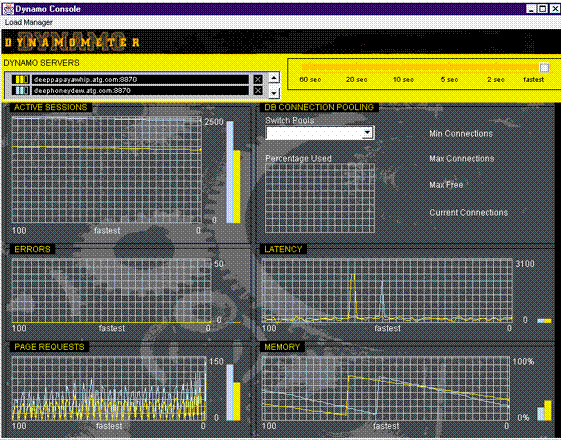Viewport: 561px width, 440px height.
Task: Set refresh rate to 10 sec
Action: (403, 79)
